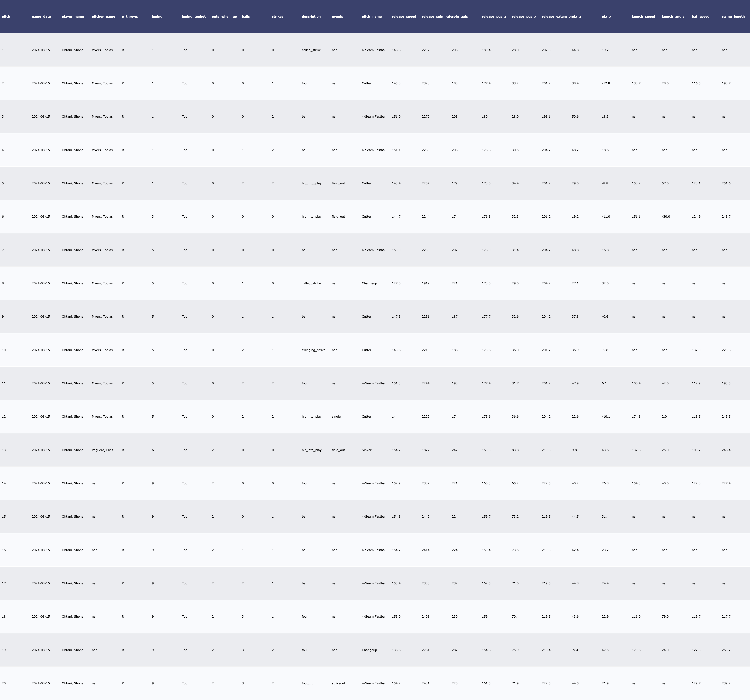Select the pitch_name column header

(371, 16)
